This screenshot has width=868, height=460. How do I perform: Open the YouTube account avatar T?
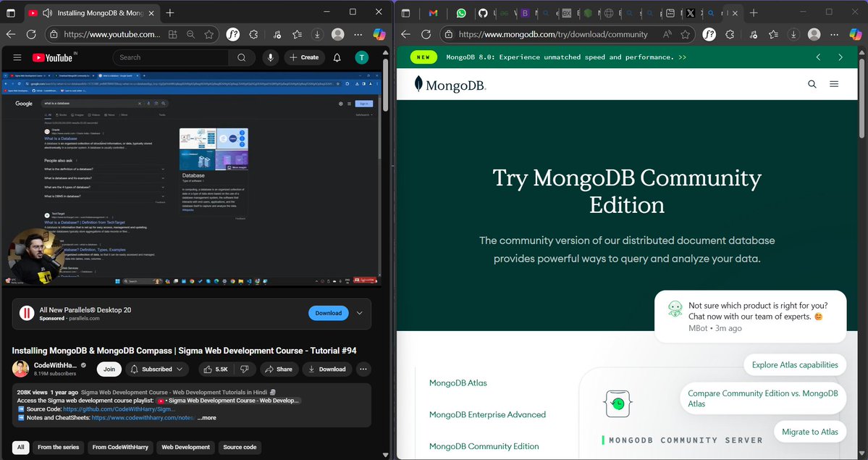click(361, 58)
